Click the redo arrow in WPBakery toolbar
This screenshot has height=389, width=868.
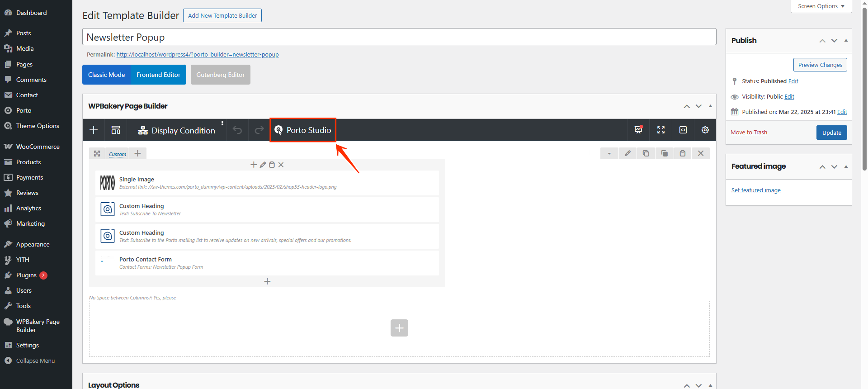pos(259,130)
